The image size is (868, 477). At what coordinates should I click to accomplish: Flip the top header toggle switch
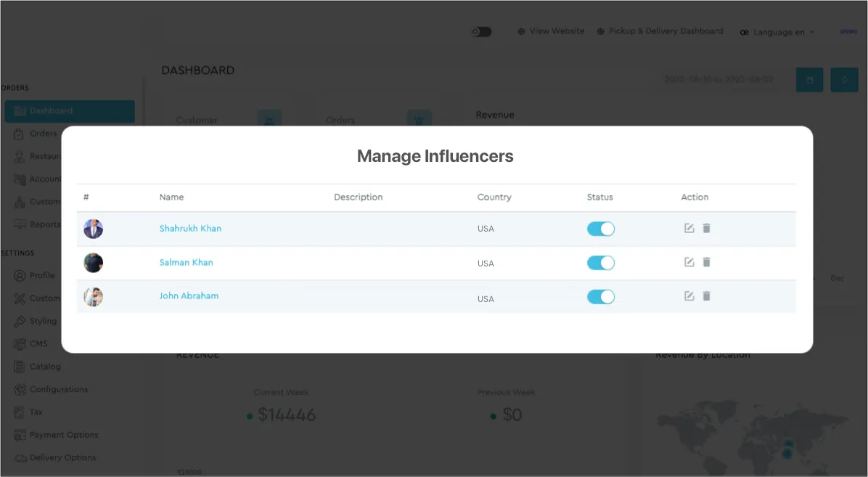pos(481,32)
